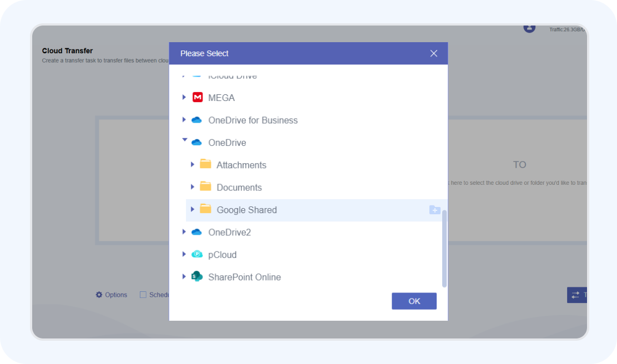Image resolution: width=617 pixels, height=364 pixels.
Task: Select the OneDrive for Business label
Action: pyautogui.click(x=252, y=120)
